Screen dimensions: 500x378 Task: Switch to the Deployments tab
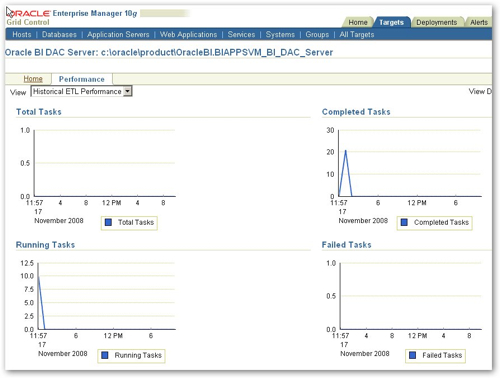[x=436, y=22]
